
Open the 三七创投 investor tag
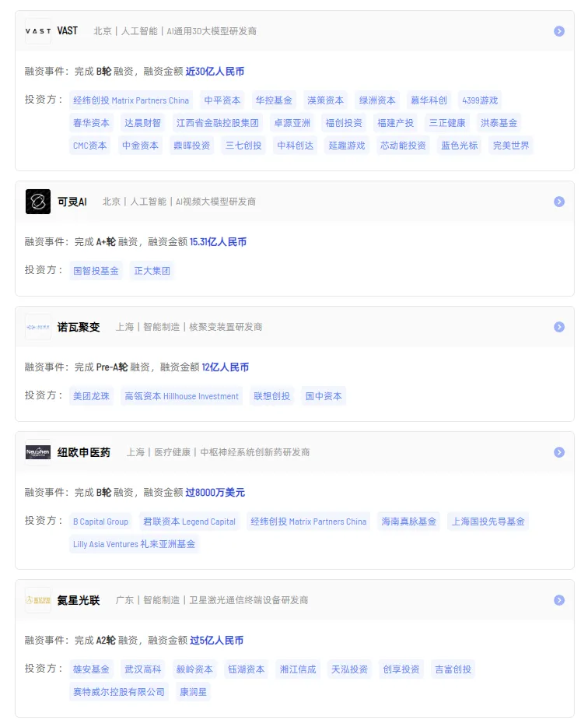pyautogui.click(x=243, y=146)
